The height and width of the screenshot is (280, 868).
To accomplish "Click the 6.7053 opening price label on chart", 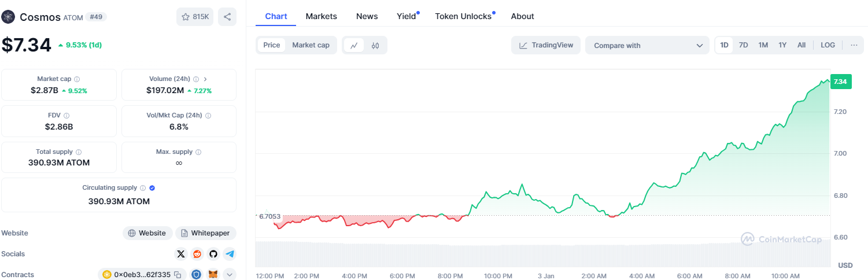I will (x=269, y=216).
